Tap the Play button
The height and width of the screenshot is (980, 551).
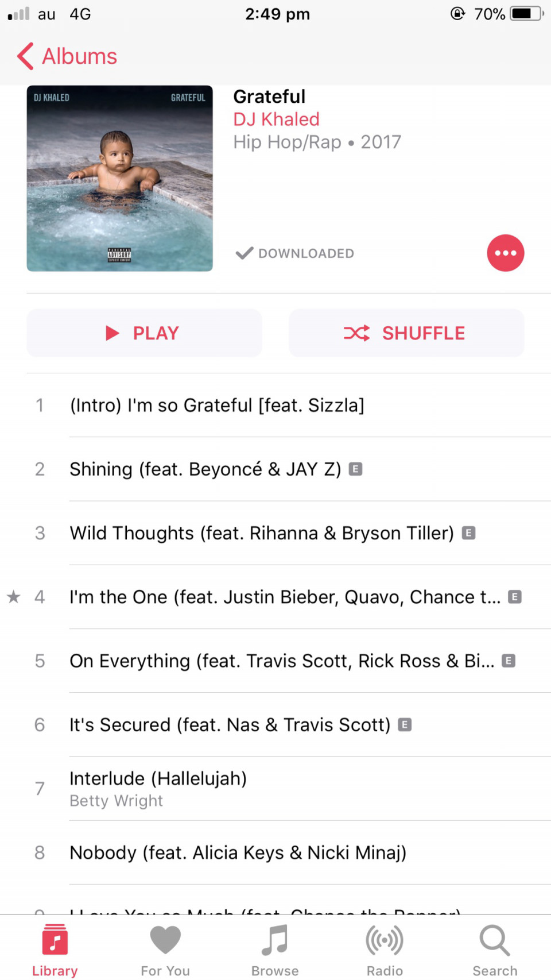click(x=144, y=333)
